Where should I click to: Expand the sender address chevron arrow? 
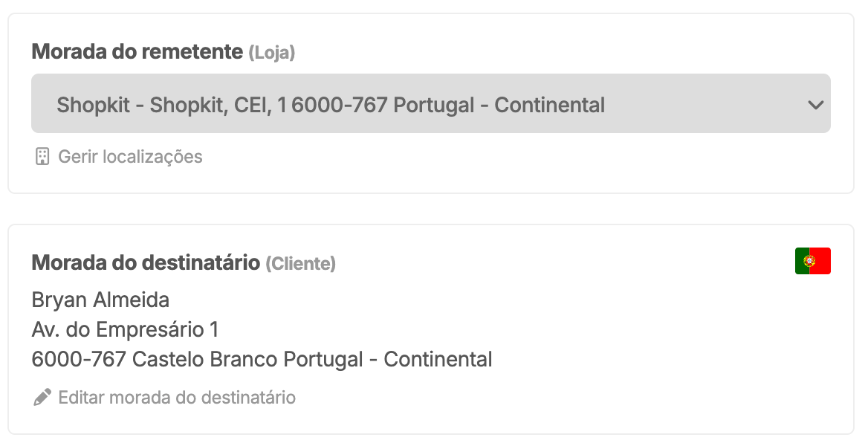point(815,105)
